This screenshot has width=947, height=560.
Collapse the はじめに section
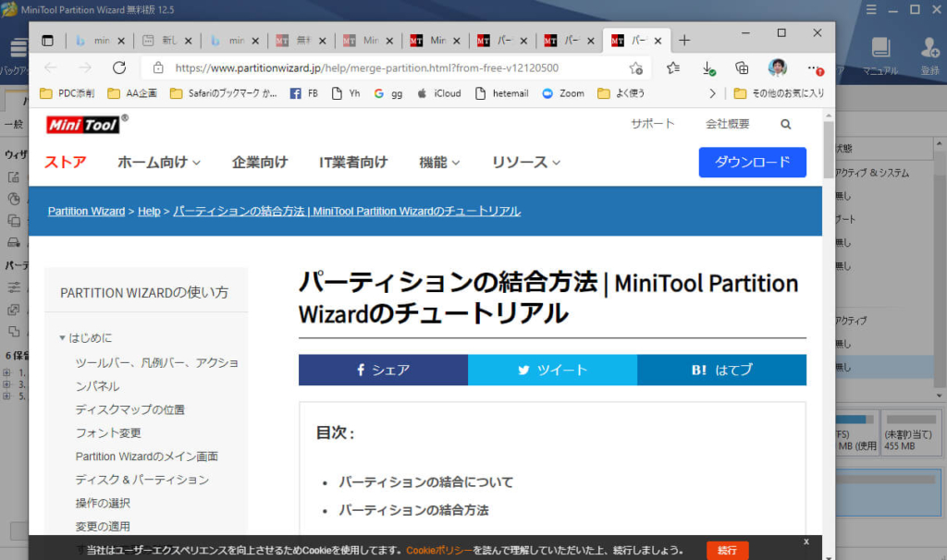click(62, 338)
